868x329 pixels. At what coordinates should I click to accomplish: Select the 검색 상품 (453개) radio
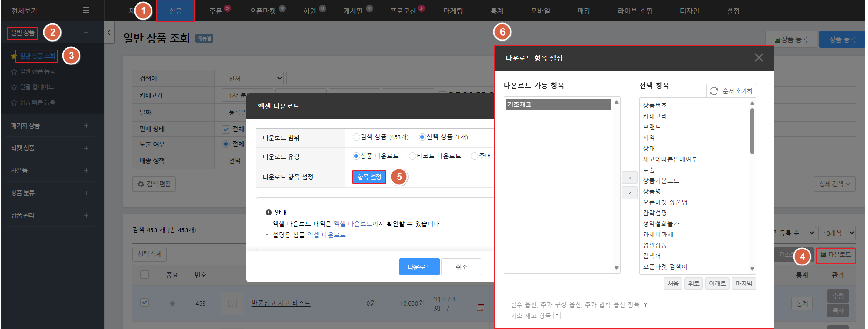coord(356,137)
